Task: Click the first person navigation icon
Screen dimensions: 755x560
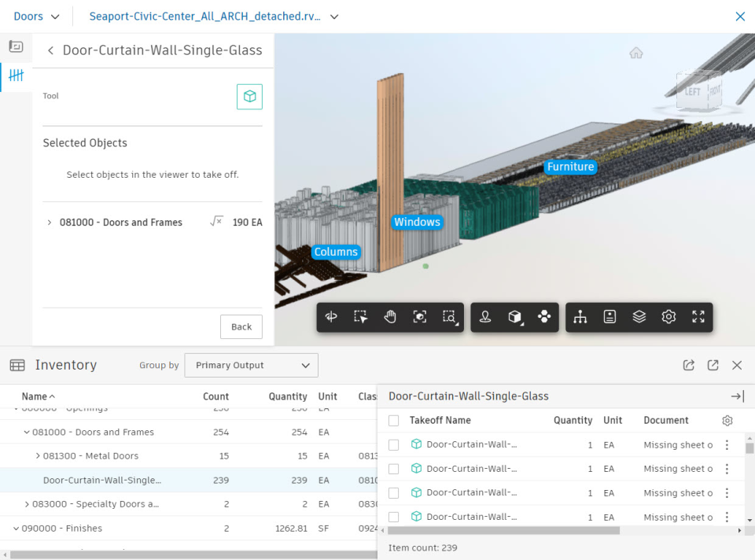Action: click(485, 316)
